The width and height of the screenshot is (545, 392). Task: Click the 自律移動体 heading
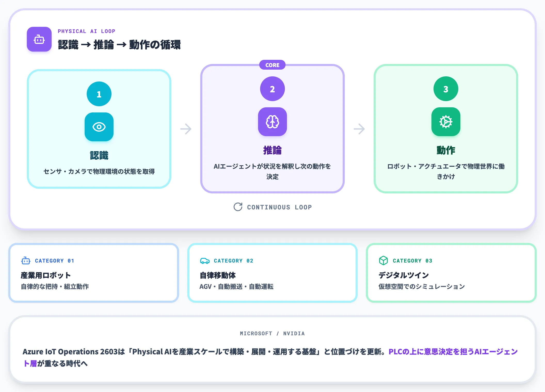pos(218,275)
